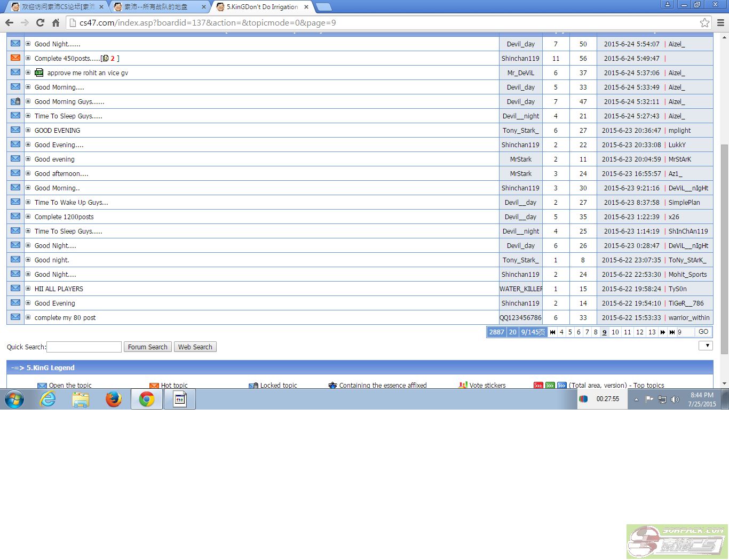This screenshot has width=729, height=560.
Task: Switch to the second browser tab
Action: point(159,7)
